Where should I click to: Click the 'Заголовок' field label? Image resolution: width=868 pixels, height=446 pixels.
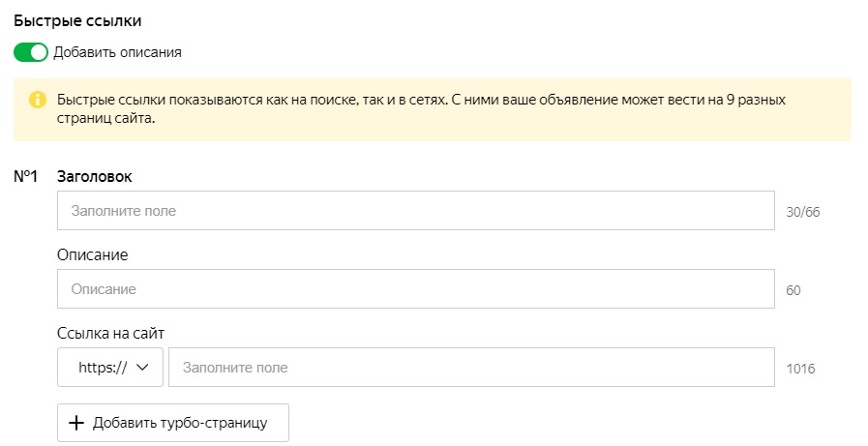coord(95,176)
